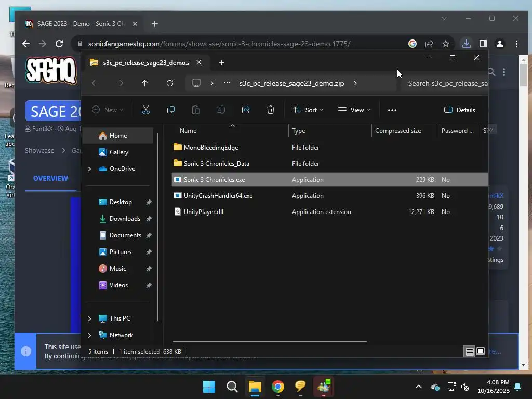Image resolution: width=532 pixels, height=399 pixels.
Task: Click the Explorer Refresh button
Action: (x=170, y=83)
